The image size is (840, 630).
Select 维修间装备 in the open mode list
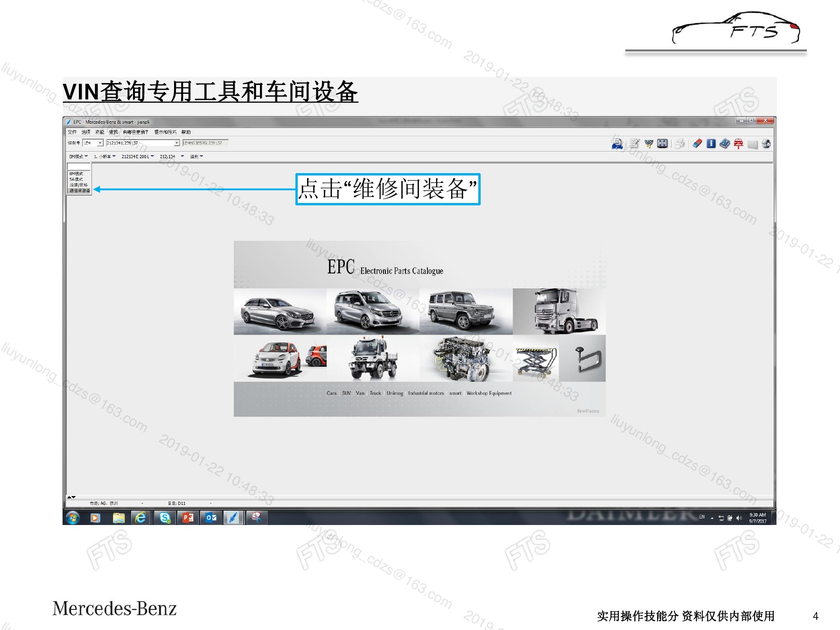[79, 190]
